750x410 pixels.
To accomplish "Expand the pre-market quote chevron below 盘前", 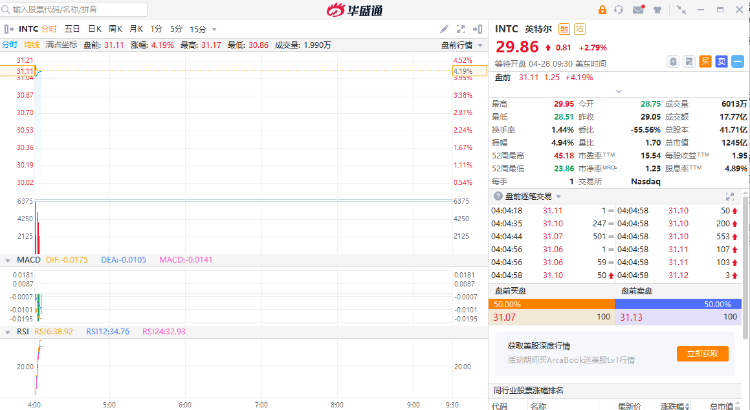I will (x=617, y=90).
